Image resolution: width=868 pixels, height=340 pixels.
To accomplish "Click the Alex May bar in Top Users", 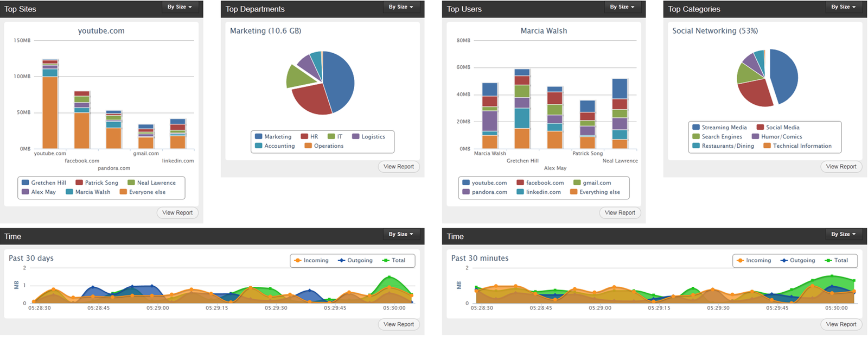I will click(555, 117).
